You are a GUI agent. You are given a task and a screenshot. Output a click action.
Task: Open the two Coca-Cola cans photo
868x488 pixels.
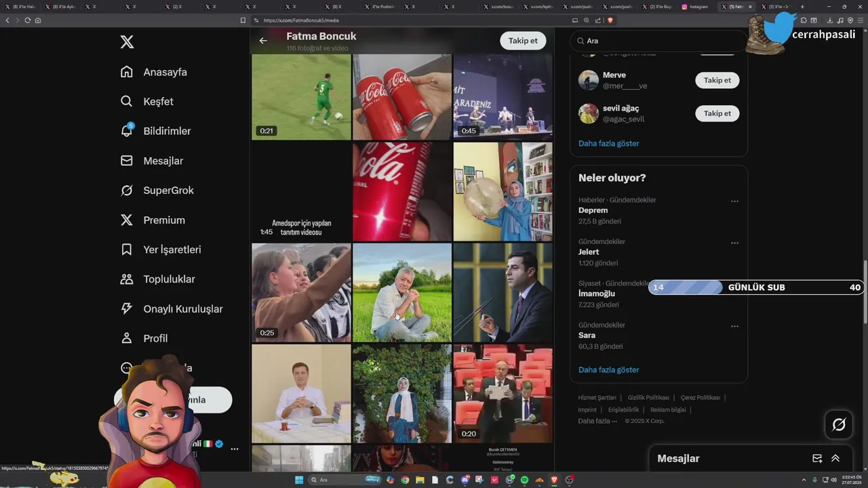point(402,97)
